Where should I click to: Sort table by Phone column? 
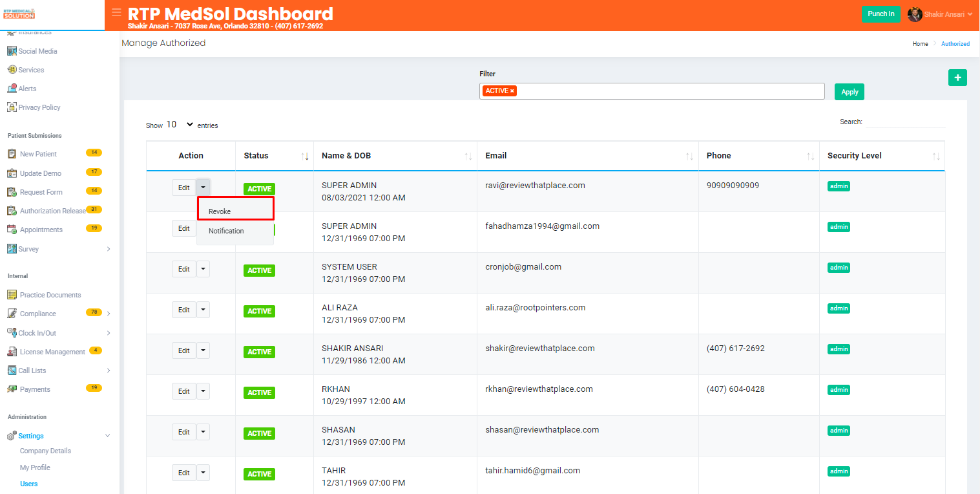point(759,156)
